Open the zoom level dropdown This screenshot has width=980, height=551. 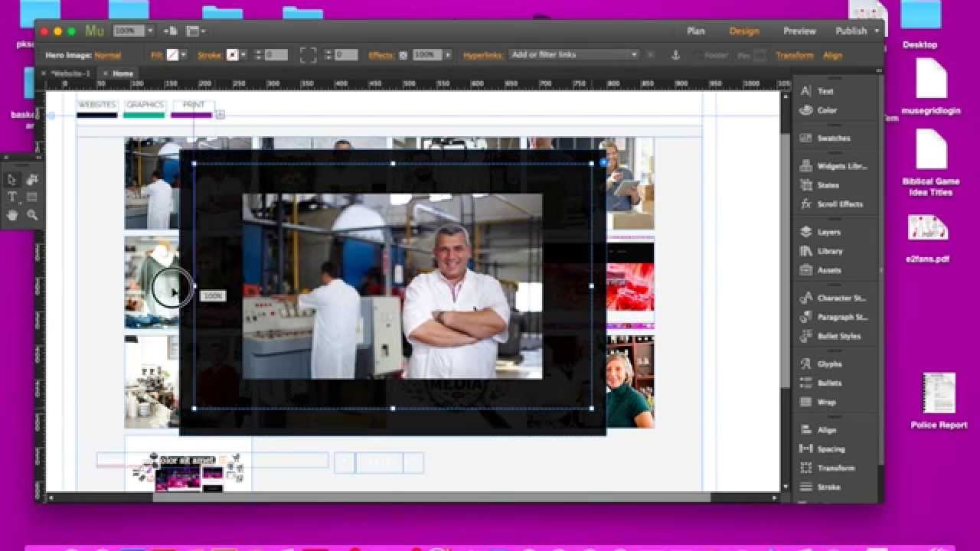(x=150, y=31)
